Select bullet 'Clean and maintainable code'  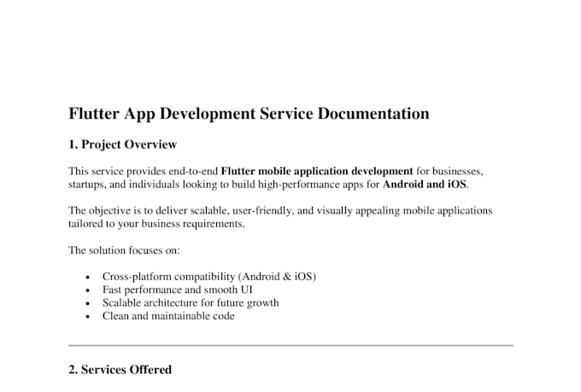(x=168, y=316)
